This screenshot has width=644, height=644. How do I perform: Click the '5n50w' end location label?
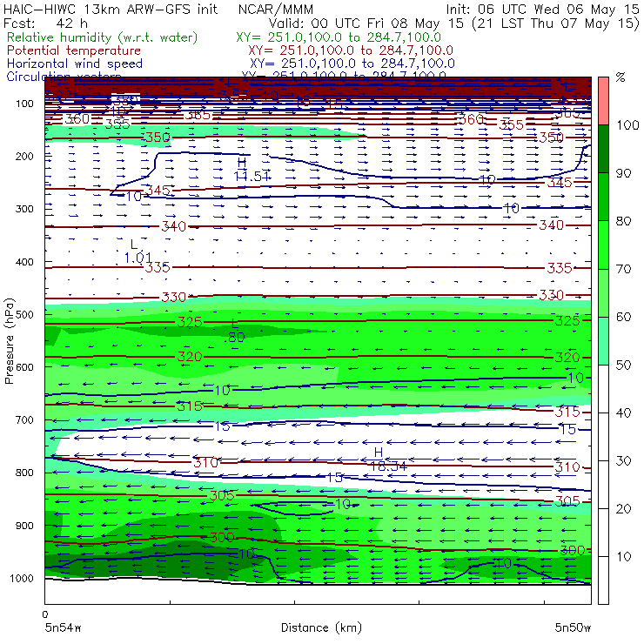pos(573,627)
